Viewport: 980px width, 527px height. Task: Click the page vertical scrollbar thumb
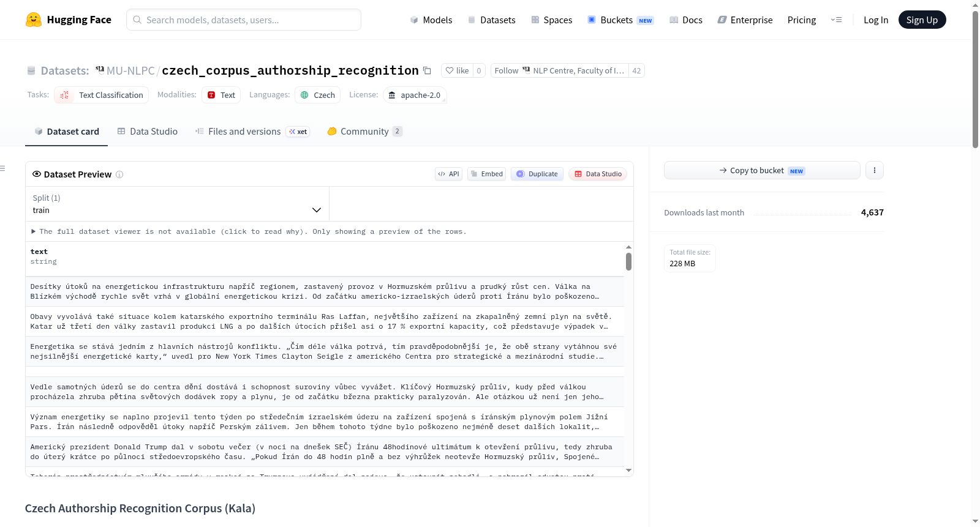pos(975,79)
